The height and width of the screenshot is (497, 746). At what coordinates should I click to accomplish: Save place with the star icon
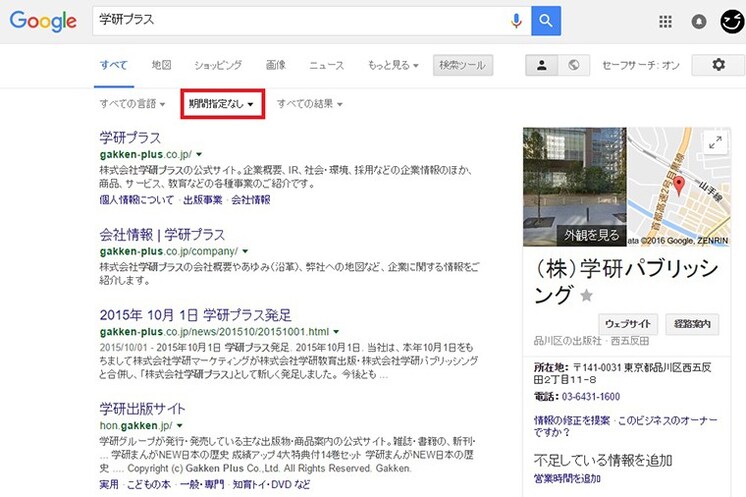click(586, 296)
